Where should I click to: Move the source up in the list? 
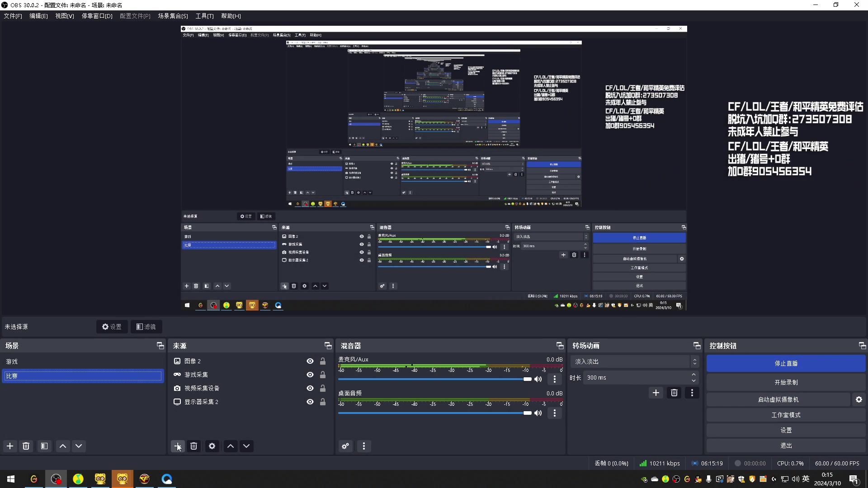click(x=231, y=446)
